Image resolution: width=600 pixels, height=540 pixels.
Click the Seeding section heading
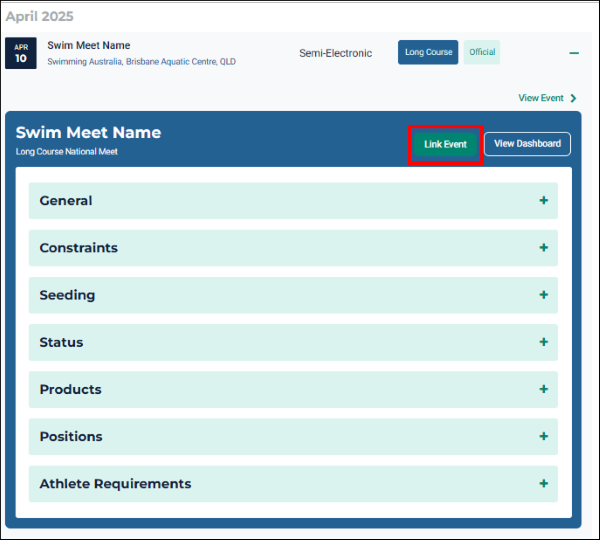tap(67, 295)
